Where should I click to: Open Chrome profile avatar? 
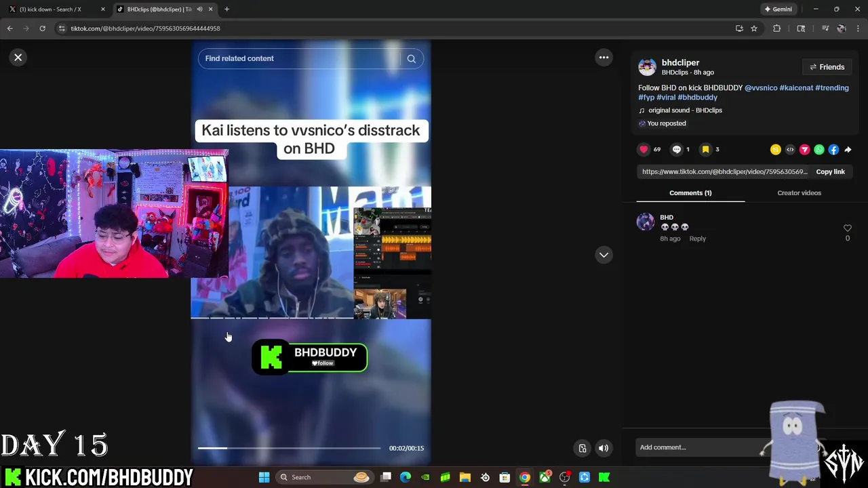(842, 28)
